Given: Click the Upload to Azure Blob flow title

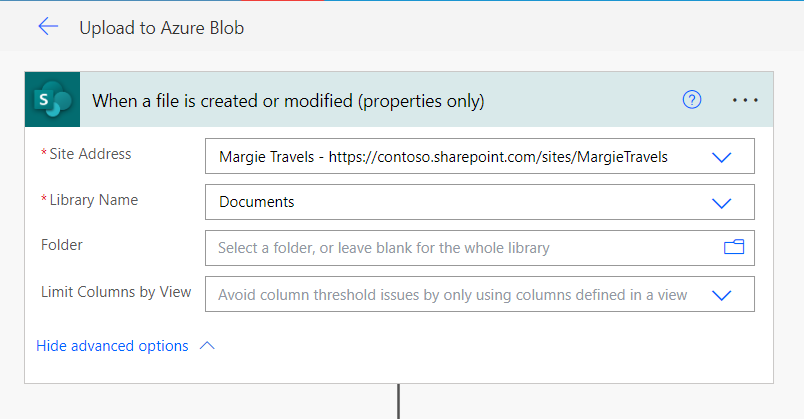Looking at the screenshot, I should (162, 28).
